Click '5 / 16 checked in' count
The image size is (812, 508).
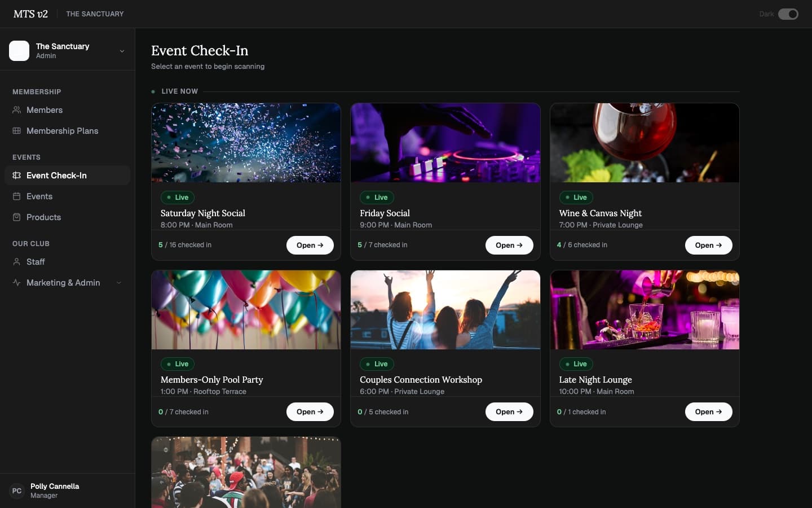pos(185,245)
